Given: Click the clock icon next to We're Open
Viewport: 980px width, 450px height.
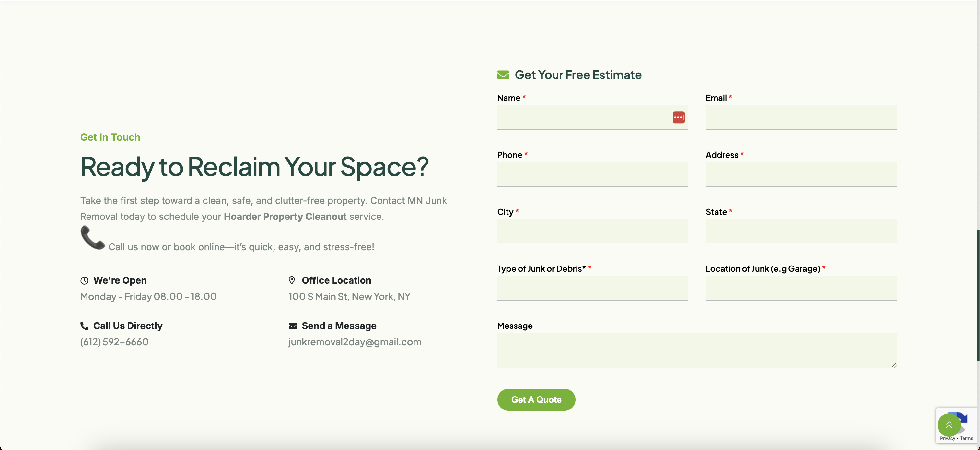Looking at the screenshot, I should point(85,280).
